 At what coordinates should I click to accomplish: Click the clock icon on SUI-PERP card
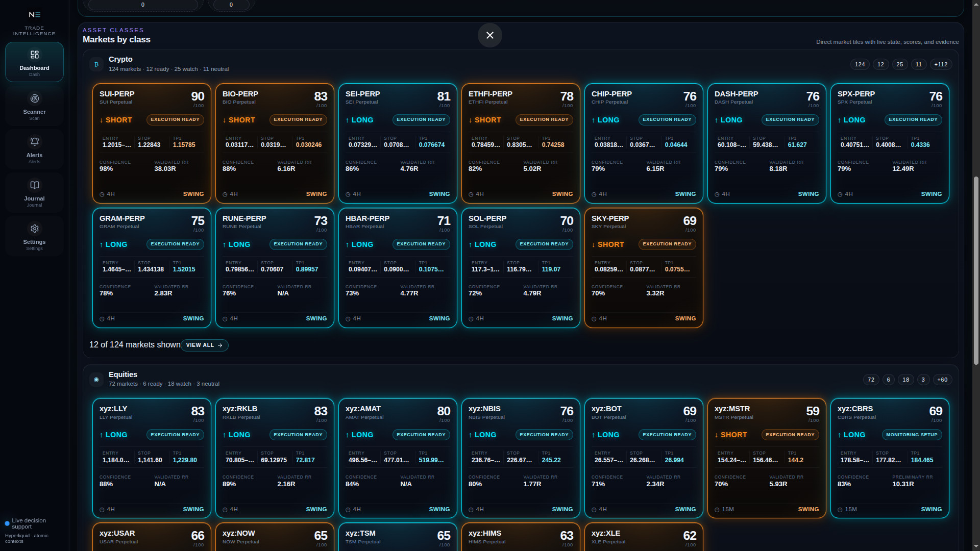coord(102,194)
